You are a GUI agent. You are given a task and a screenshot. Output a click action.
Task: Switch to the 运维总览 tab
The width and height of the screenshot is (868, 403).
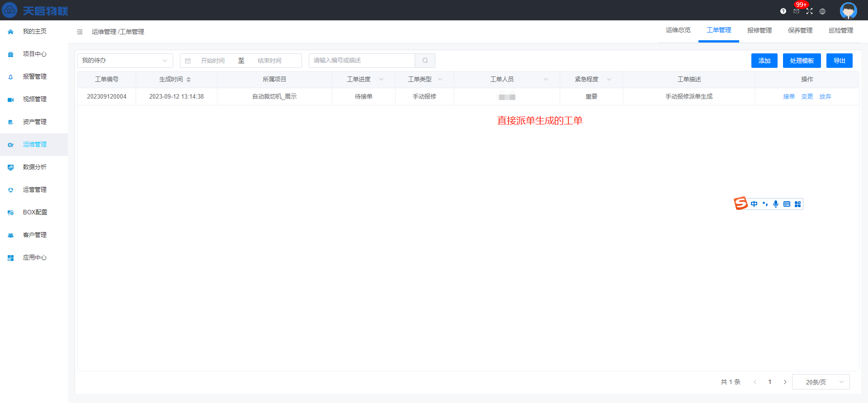[678, 30]
